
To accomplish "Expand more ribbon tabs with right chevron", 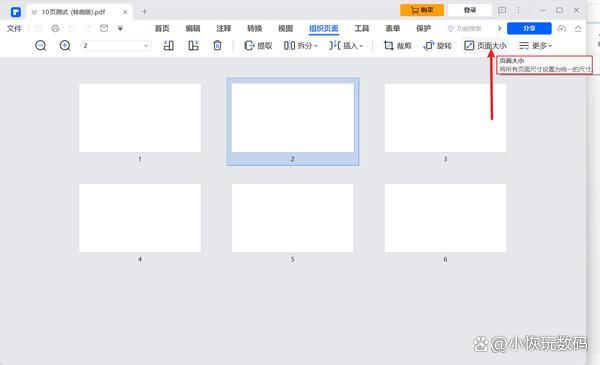I will pos(499,28).
